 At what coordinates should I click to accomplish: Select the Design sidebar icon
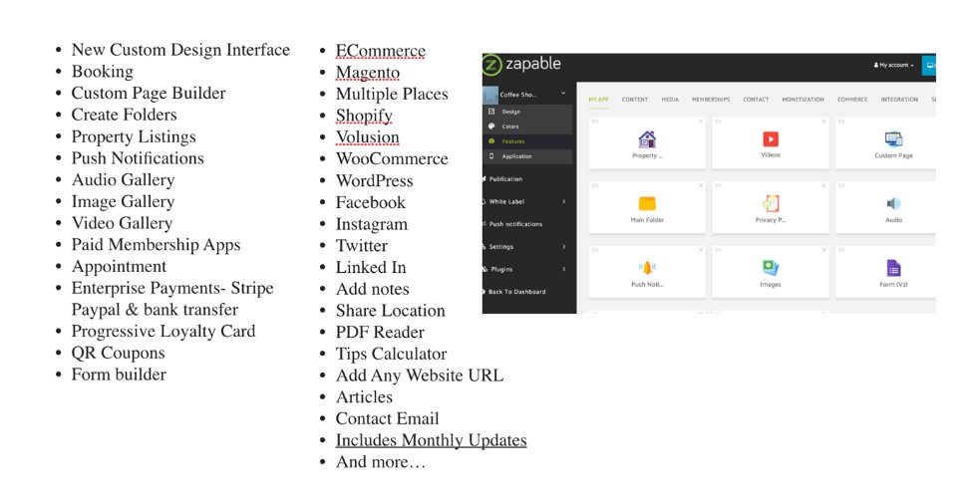click(x=491, y=112)
